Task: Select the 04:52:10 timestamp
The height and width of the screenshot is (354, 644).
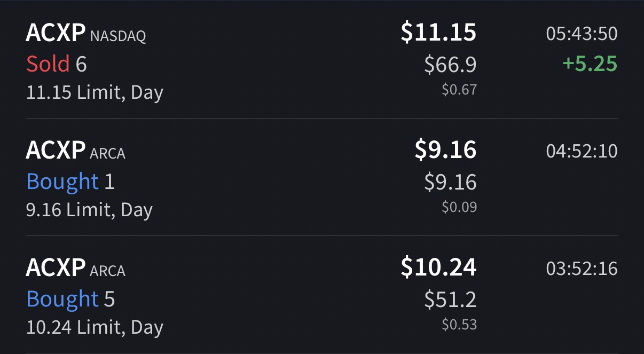Action: click(x=582, y=152)
